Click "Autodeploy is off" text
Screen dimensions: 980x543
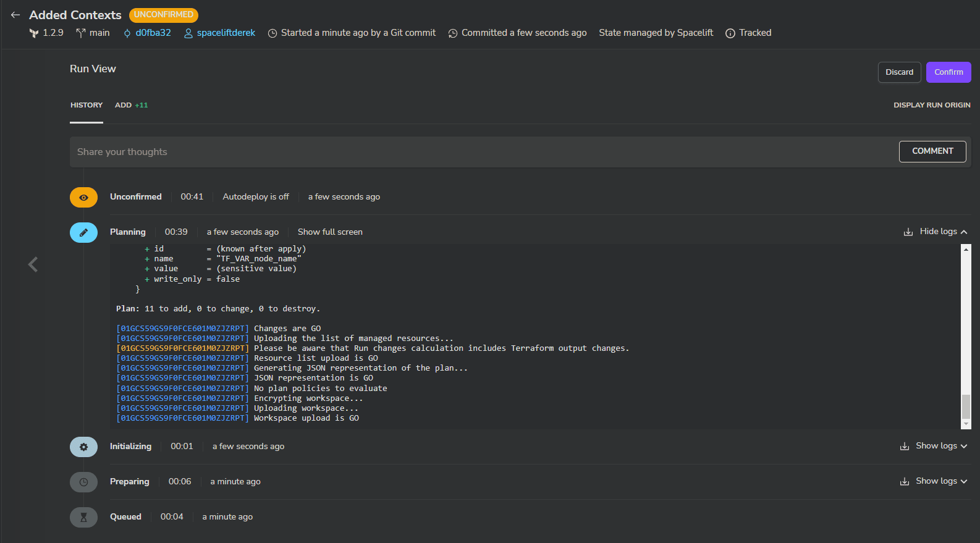[256, 197]
